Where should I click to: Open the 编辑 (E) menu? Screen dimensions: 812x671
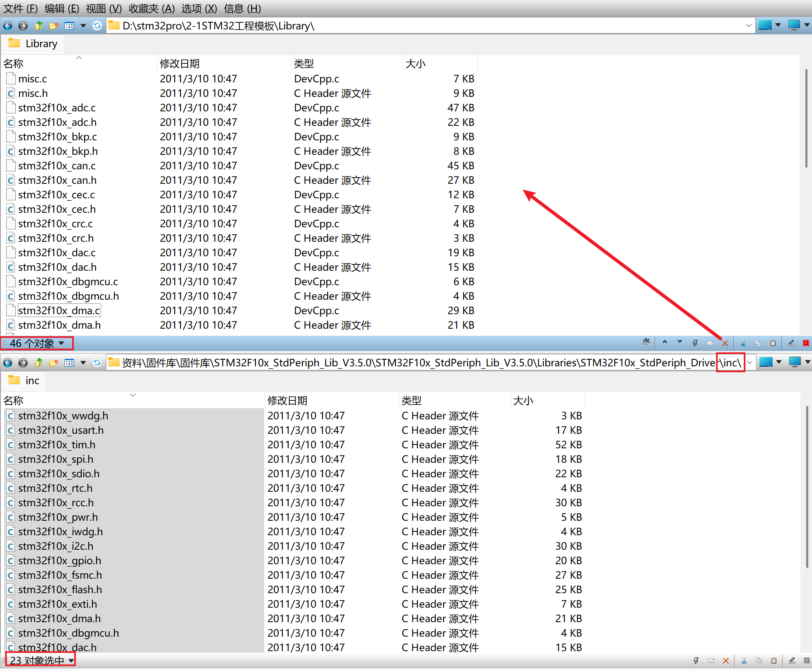point(62,8)
